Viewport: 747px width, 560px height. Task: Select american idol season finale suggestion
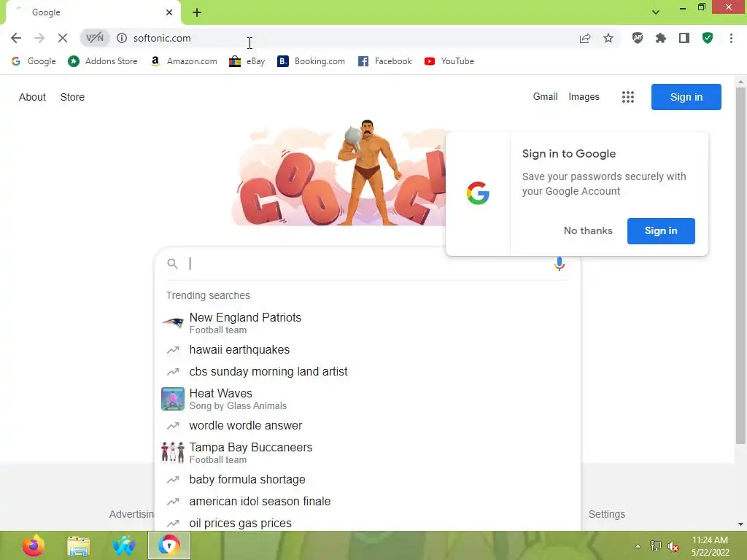pyautogui.click(x=368, y=501)
